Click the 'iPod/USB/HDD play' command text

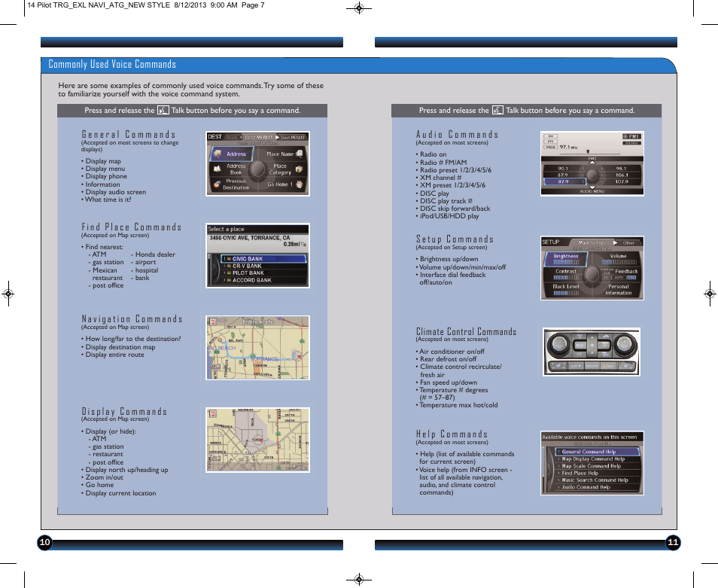449,216
